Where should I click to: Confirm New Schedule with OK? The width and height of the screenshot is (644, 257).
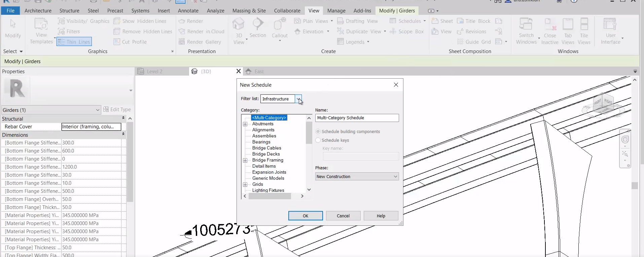pyautogui.click(x=306, y=216)
